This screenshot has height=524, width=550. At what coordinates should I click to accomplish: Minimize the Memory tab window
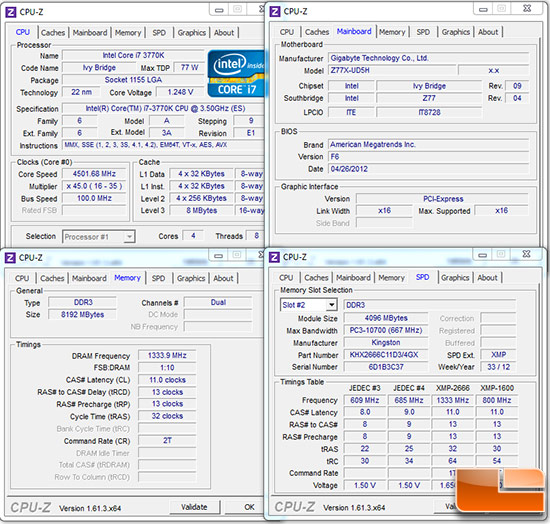218,256
